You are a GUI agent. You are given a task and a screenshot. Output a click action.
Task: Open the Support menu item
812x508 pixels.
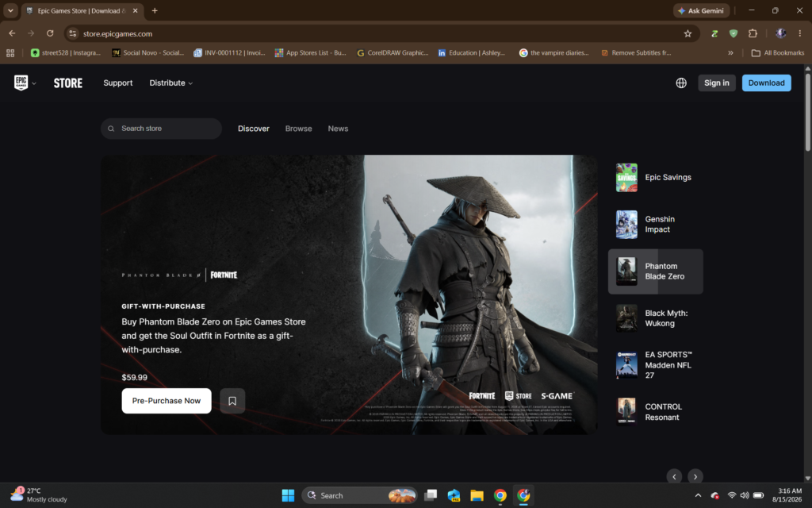tap(117, 83)
